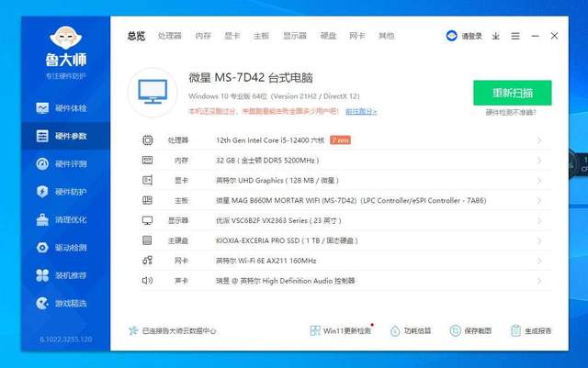Expand the 处理器 row chevron
Viewport: 588px width, 368px height.
(539, 140)
